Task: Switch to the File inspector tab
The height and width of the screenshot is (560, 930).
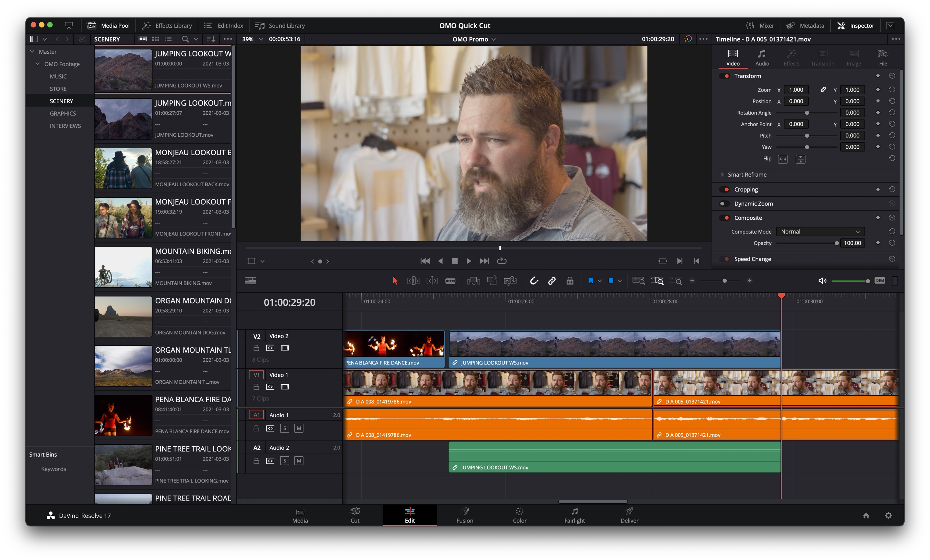Action: point(883,57)
